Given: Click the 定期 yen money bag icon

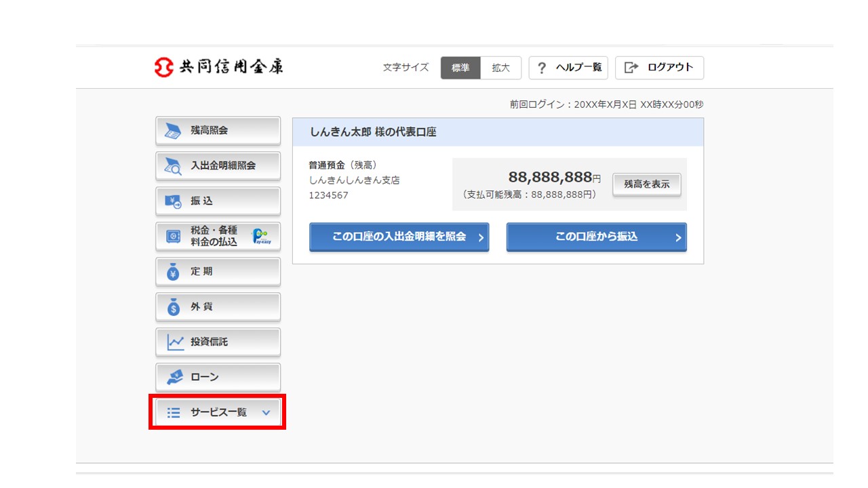Looking at the screenshot, I should (174, 272).
